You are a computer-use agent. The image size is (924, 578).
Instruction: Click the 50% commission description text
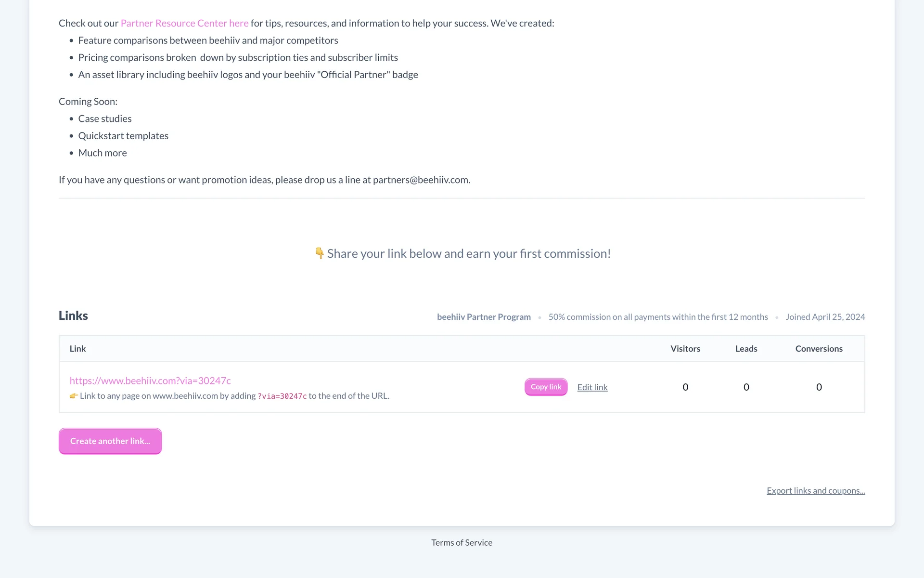658,317
